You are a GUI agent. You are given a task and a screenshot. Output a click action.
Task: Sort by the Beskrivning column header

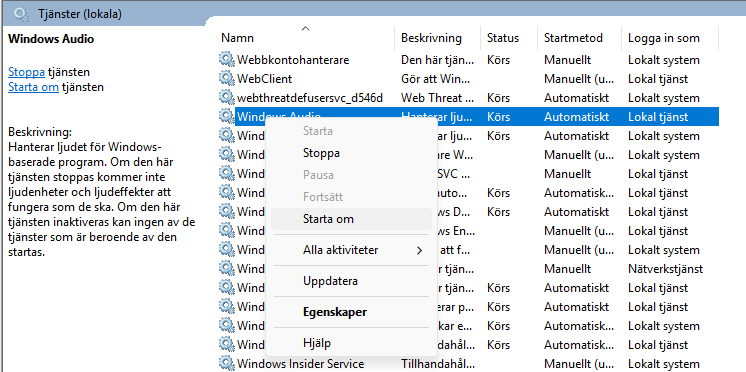click(x=431, y=38)
